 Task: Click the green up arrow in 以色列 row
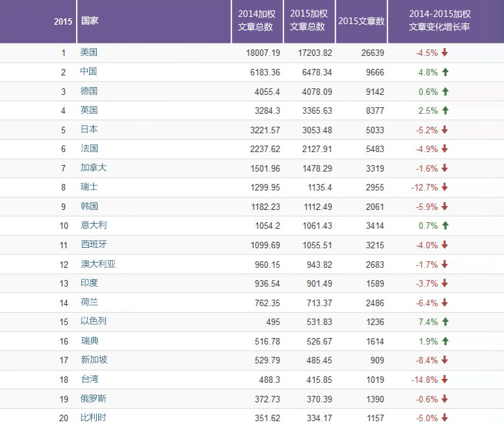[445, 322]
